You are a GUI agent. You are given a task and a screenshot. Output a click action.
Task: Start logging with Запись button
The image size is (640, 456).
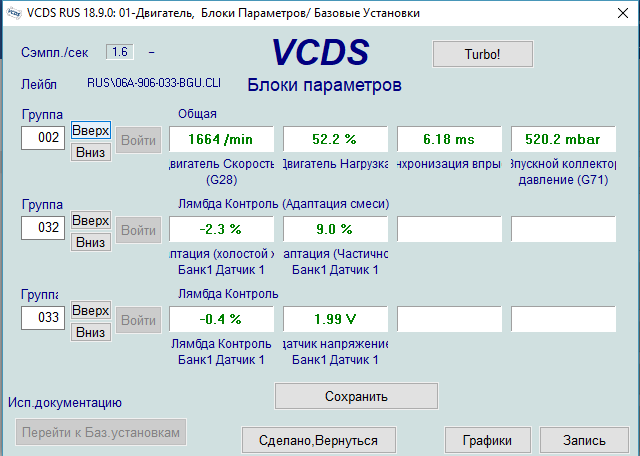tap(584, 440)
